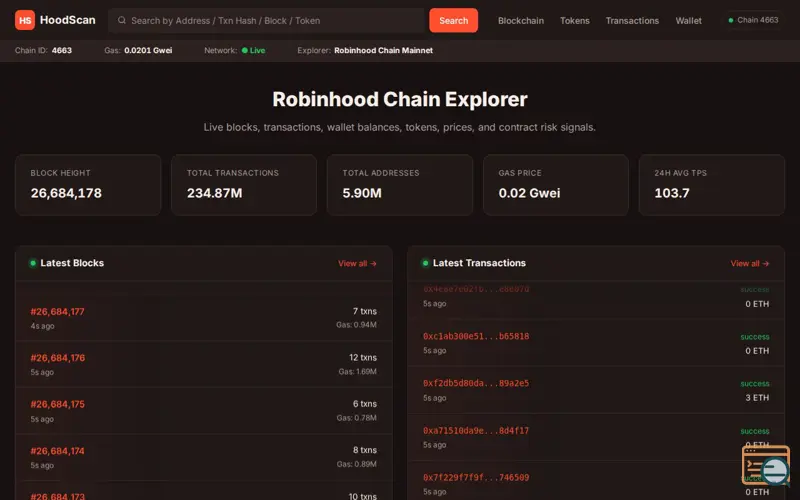Viewport: 800px width, 500px height.
Task: Click Gas: 0.78M text
Action: (x=357, y=418)
